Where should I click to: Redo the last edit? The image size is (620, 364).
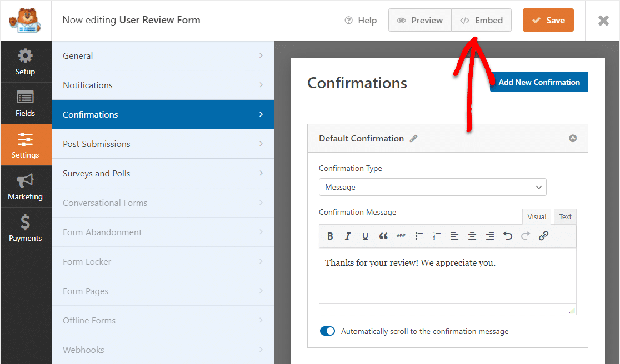tap(526, 236)
